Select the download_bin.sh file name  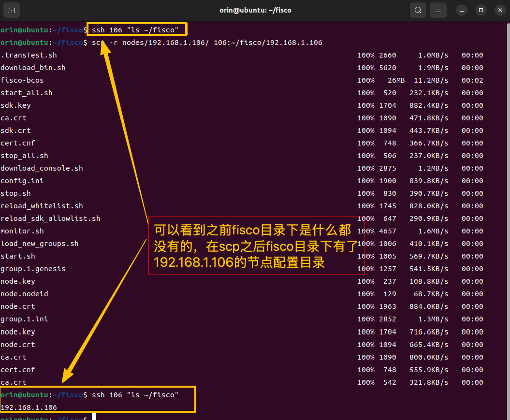tap(33, 68)
